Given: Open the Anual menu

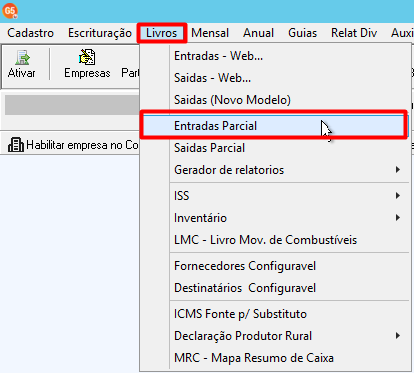Looking at the screenshot, I should click(258, 33).
